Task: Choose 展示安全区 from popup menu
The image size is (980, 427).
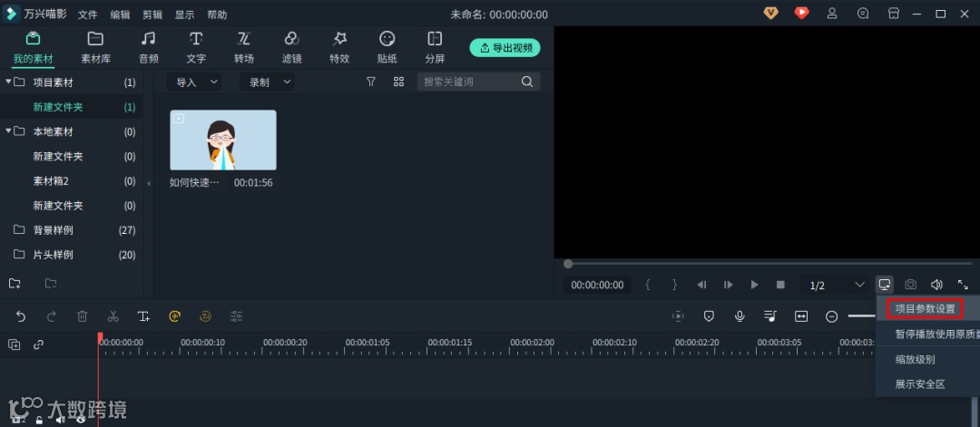Action: pos(920,383)
